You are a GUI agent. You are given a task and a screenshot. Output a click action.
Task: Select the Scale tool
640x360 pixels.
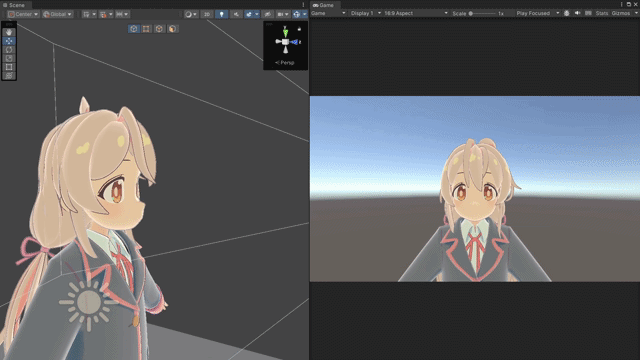9,58
